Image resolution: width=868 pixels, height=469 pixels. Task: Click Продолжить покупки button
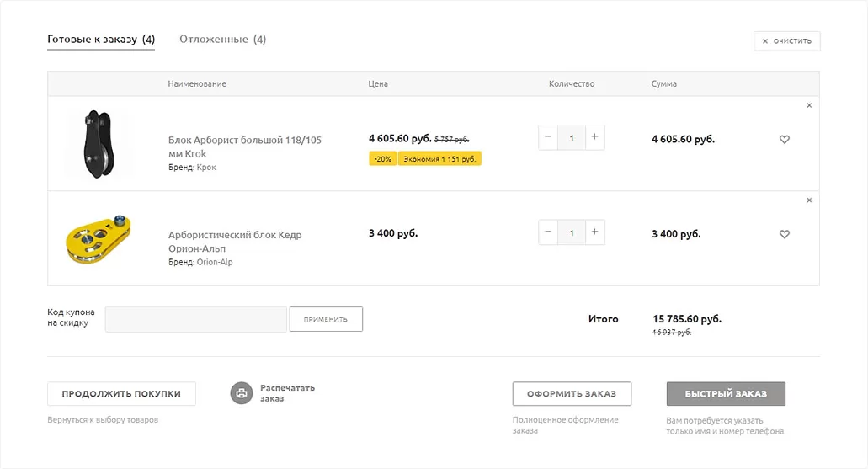[121, 394]
